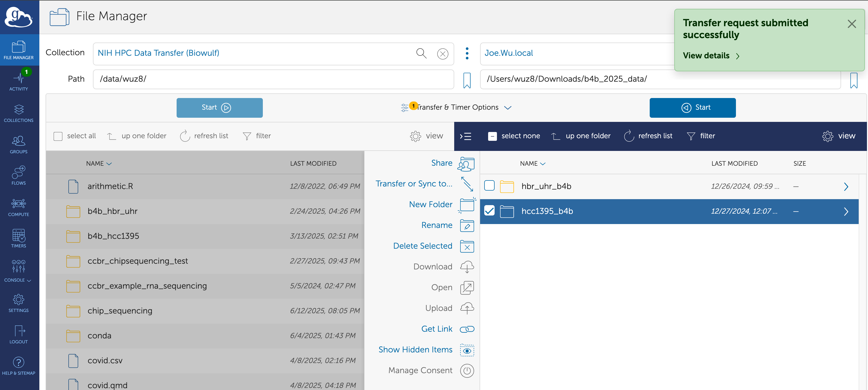Uncheck the hcc1395_b4b folder checkbox
The height and width of the screenshot is (390, 868).
point(489,211)
